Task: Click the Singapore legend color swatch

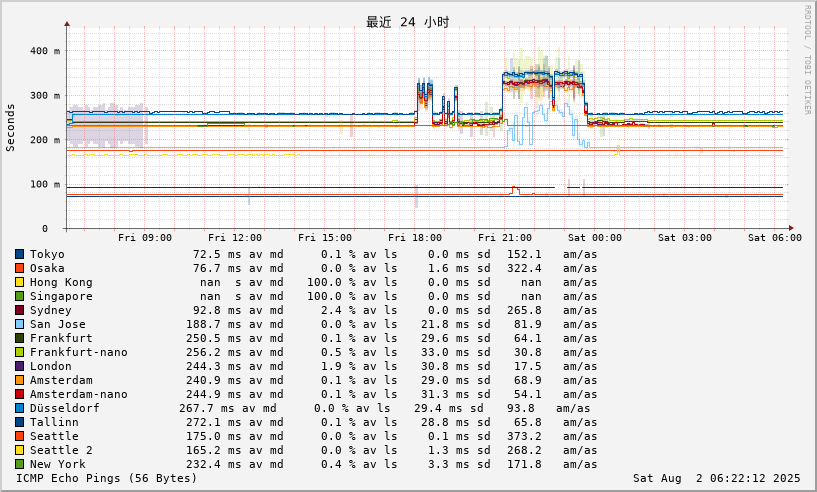Action: (19, 296)
